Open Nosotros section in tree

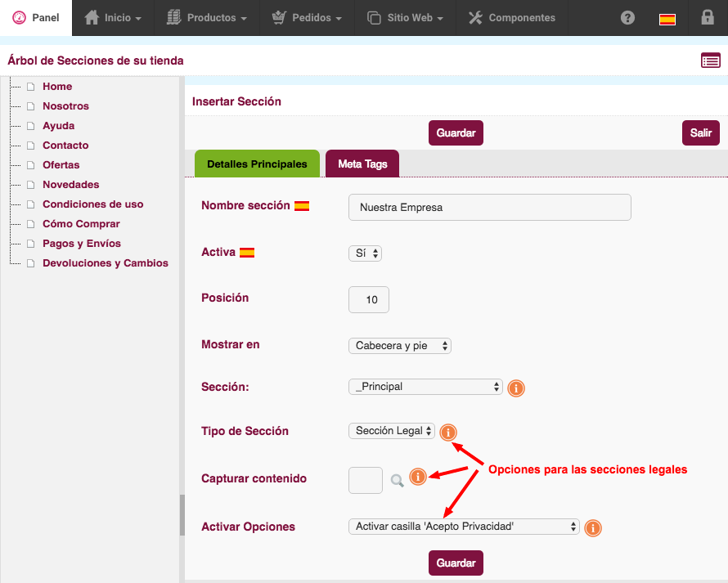[x=65, y=105]
